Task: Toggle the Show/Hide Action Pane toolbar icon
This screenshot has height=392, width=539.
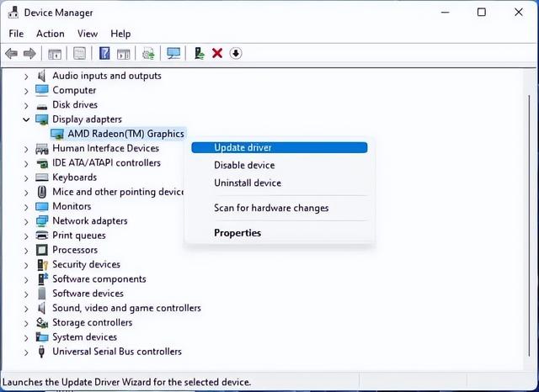Action: pyautogui.click(x=124, y=54)
